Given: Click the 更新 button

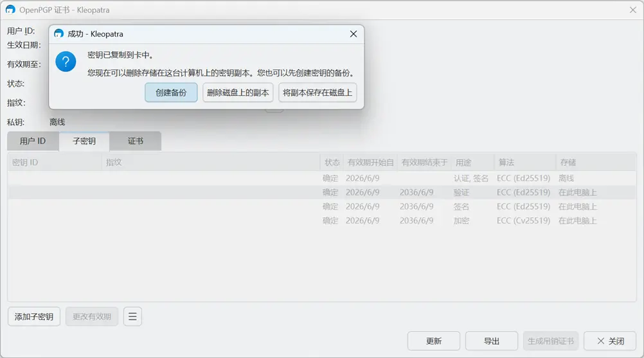Looking at the screenshot, I should point(434,341).
